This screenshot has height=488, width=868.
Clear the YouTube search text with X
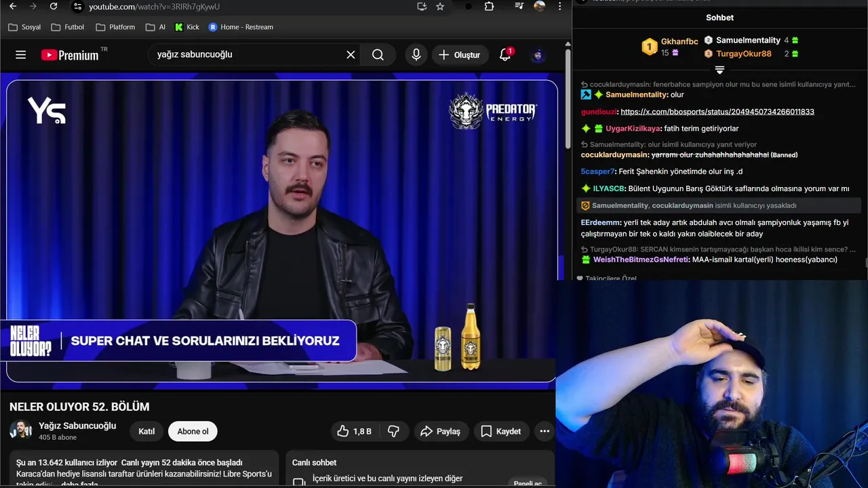[x=351, y=55]
